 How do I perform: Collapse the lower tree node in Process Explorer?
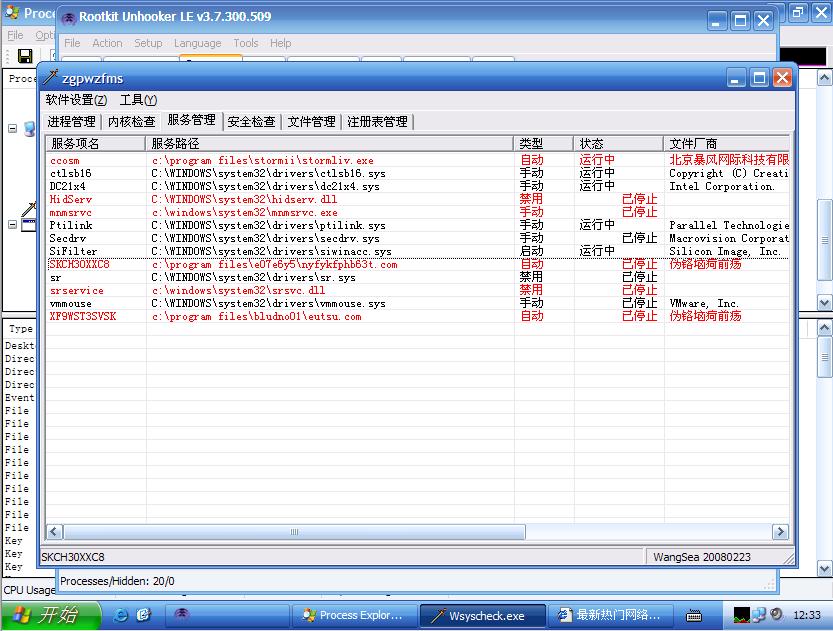(13, 225)
